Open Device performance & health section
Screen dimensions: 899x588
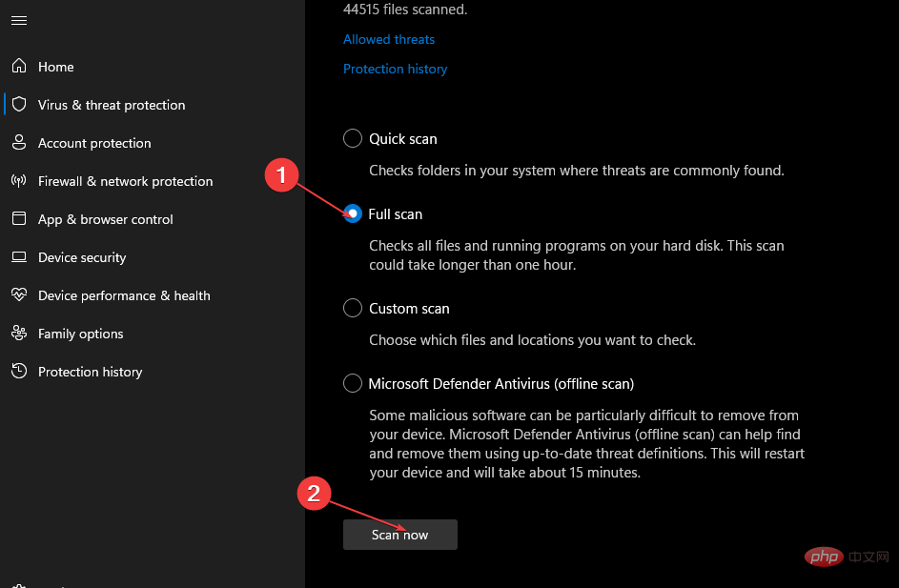124,295
